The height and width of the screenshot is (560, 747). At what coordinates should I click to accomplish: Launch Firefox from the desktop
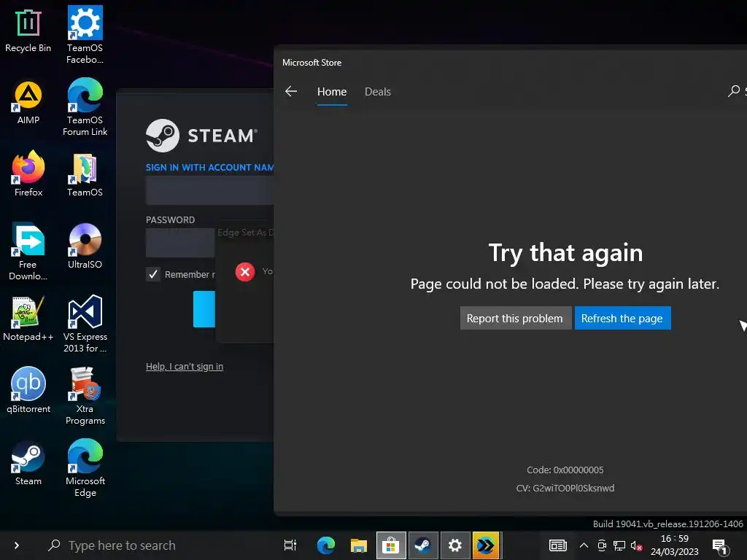pyautogui.click(x=28, y=174)
